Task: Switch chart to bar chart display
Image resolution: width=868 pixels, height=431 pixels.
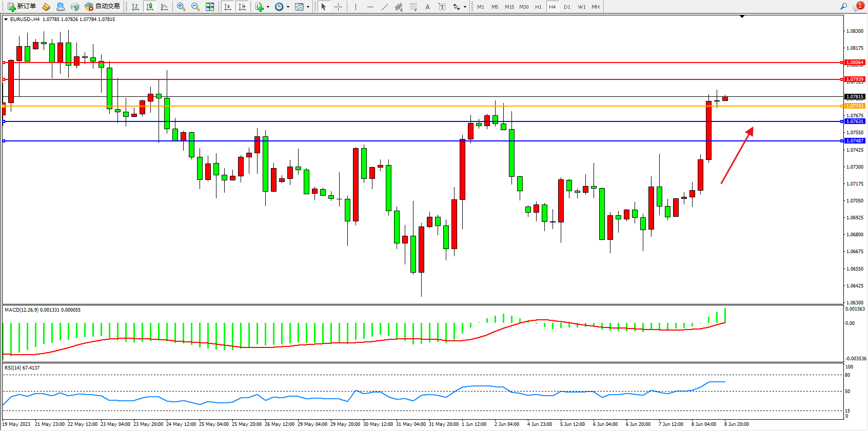Action: click(x=135, y=7)
